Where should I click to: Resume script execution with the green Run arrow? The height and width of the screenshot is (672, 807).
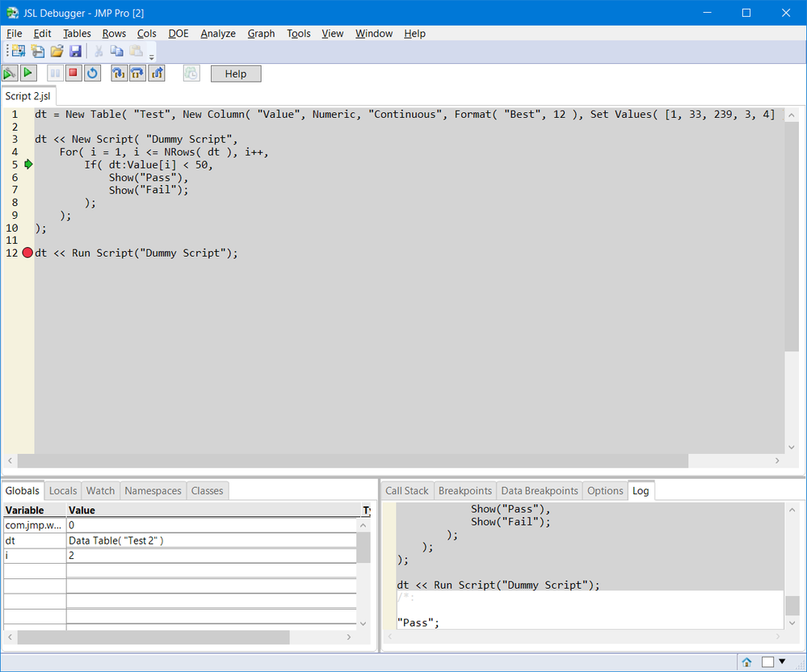[x=28, y=73]
